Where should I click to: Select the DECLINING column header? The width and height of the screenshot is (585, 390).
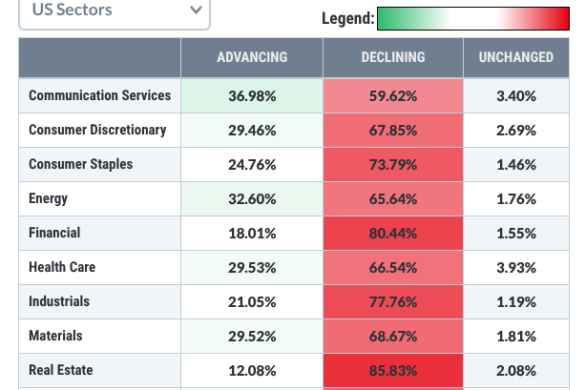click(x=393, y=57)
